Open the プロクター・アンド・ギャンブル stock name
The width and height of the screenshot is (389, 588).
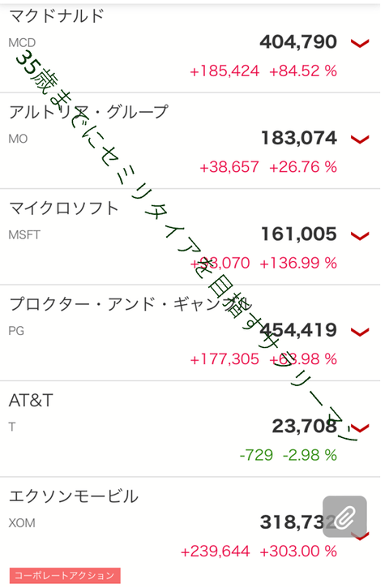click(130, 304)
